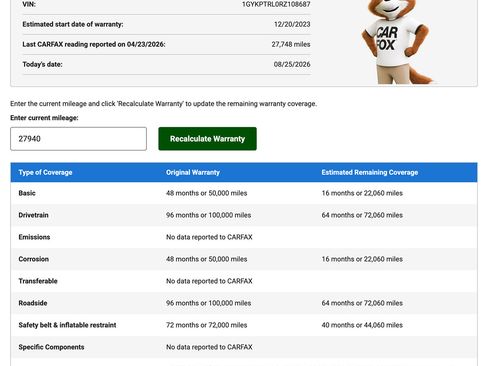Viewport: 488px width, 366px height.
Task: Click the recalculate instructions sentence
Action: point(163,104)
